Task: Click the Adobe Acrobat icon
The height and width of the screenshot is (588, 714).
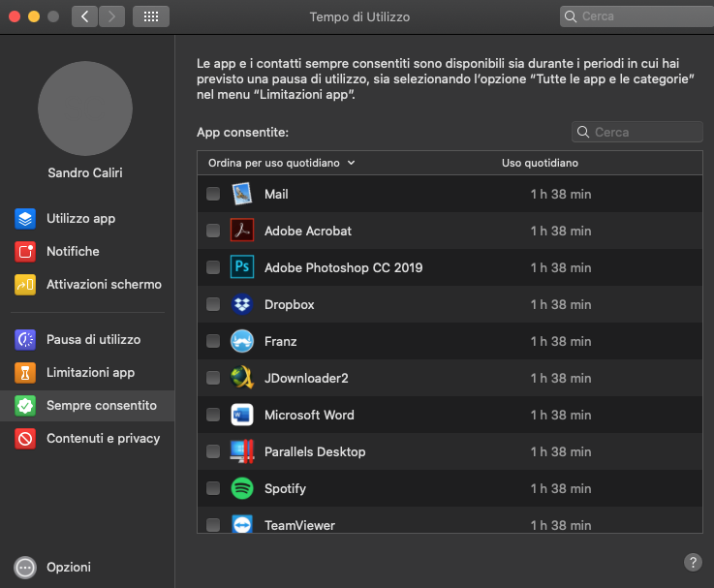Action: pyautogui.click(x=242, y=231)
